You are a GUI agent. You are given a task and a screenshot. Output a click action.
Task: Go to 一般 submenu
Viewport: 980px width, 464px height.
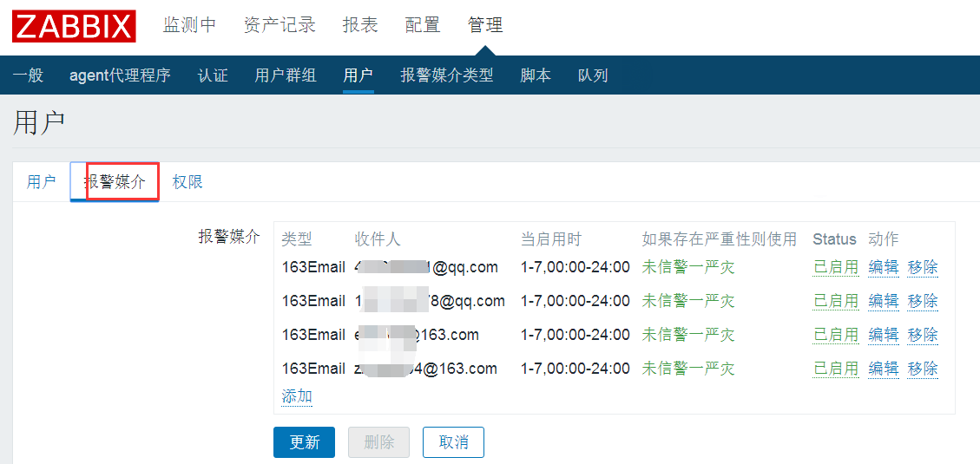click(28, 75)
